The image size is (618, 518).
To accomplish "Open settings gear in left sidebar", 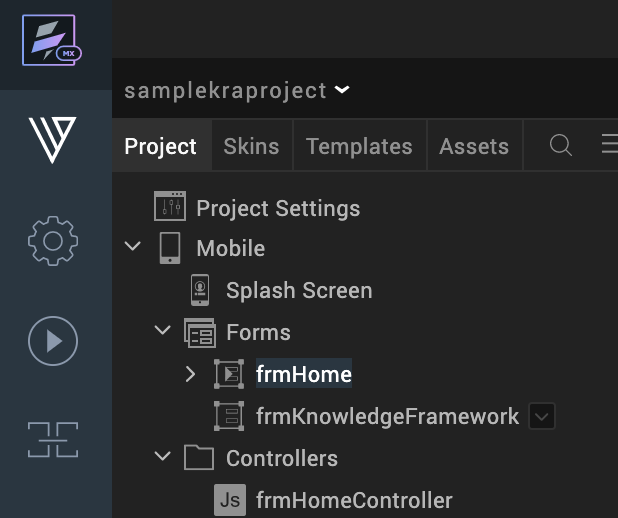I will 53,241.
